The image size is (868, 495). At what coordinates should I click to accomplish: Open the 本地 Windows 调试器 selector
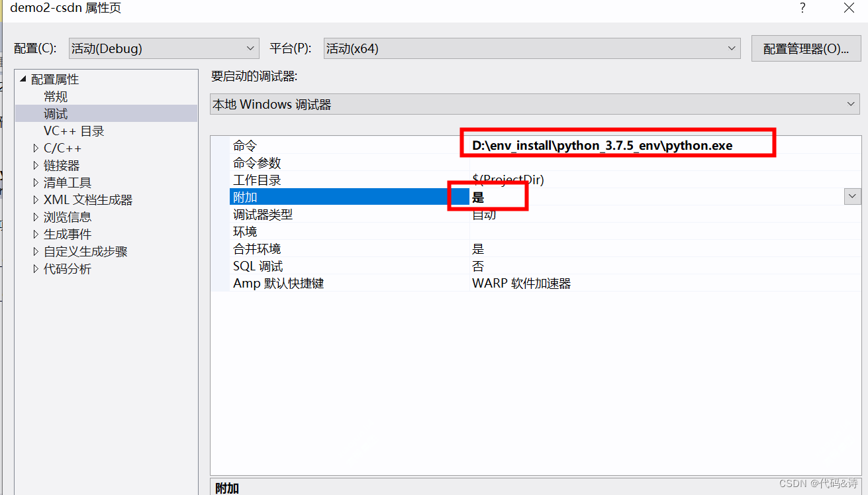pyautogui.click(x=851, y=103)
